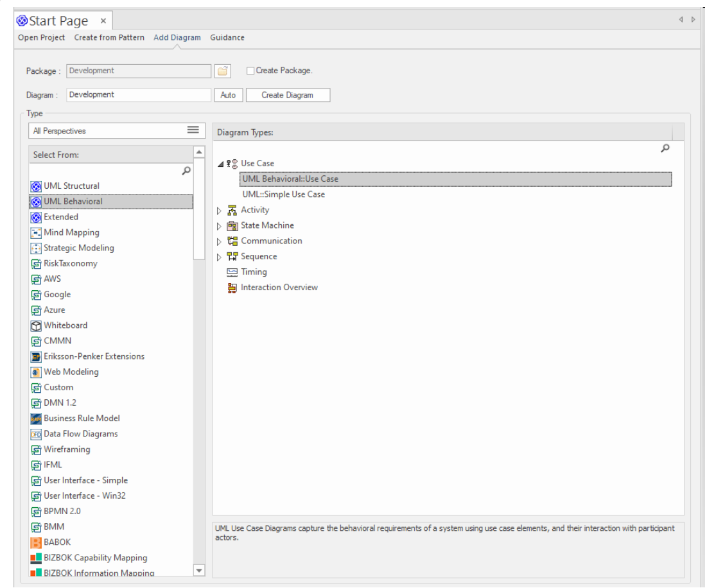Expand the State Machine tree node

click(x=219, y=227)
